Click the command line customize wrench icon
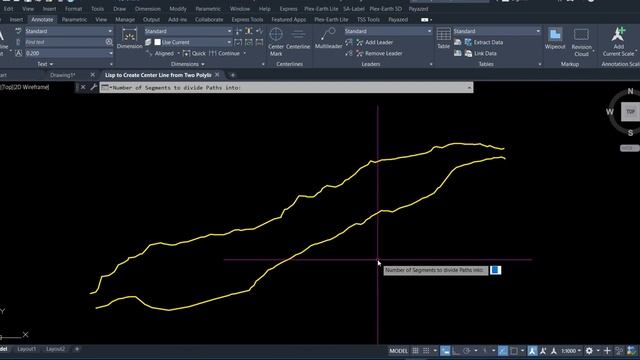Image resolution: width=640 pixels, height=360 pixels. (x=93, y=87)
